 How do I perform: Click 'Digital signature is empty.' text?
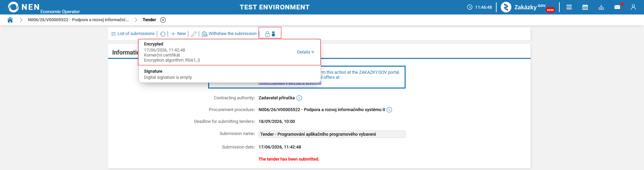(x=168, y=77)
